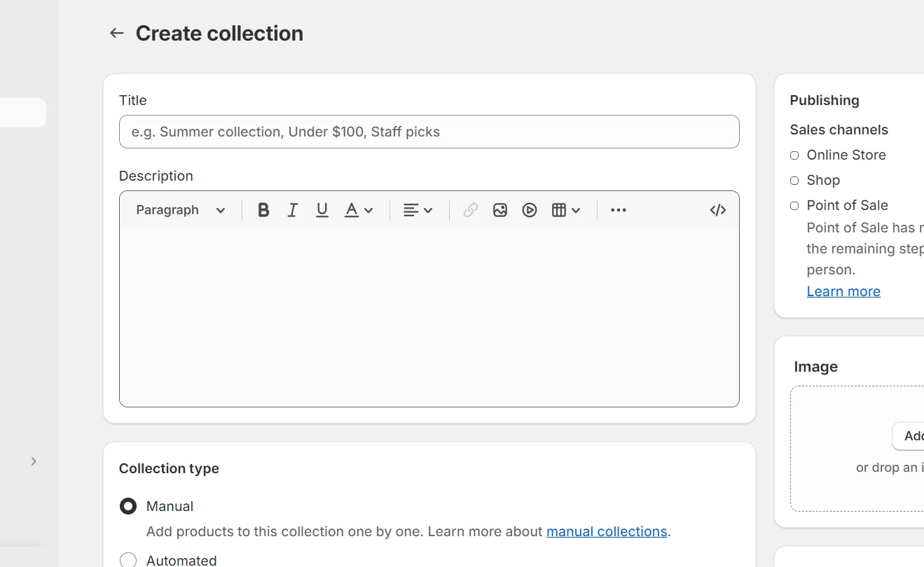Expand the left sidebar chevron
Viewport: 924px width, 567px height.
[34, 461]
